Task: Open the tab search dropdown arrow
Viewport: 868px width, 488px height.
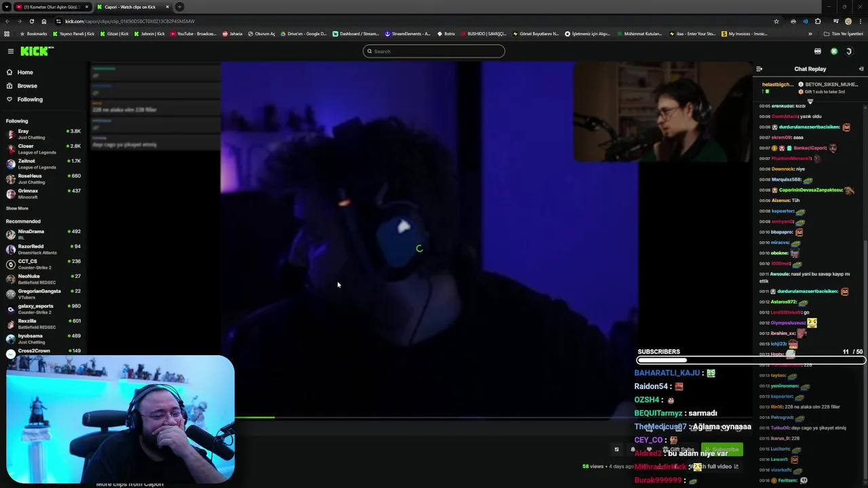Action: (x=6, y=7)
